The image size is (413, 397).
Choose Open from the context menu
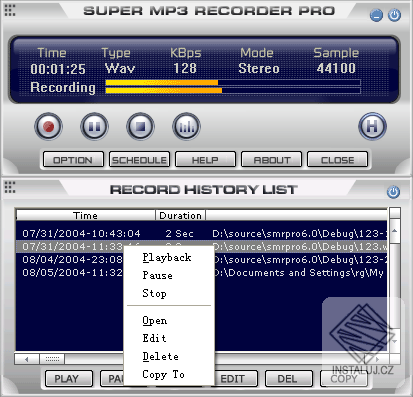point(169,320)
